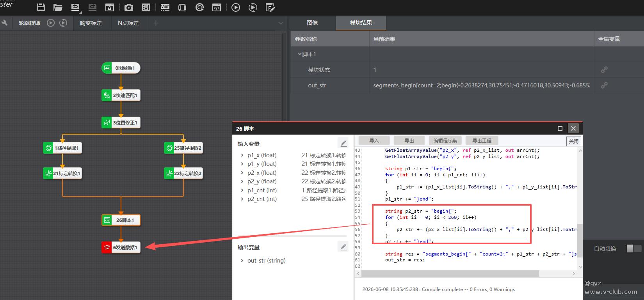The width and height of the screenshot is (644, 300).
Task: Click code line 61 out_str = res
Action: pyautogui.click(x=405, y=260)
